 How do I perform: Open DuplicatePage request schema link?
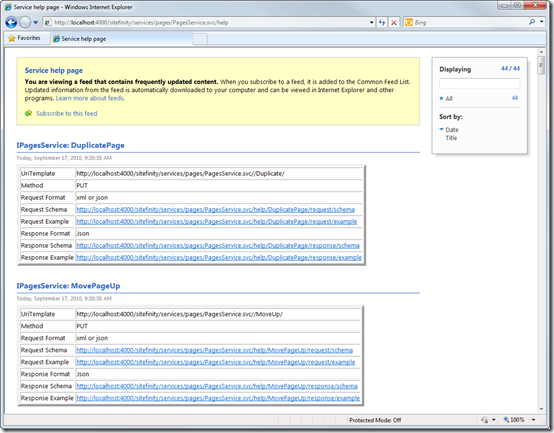216,209
